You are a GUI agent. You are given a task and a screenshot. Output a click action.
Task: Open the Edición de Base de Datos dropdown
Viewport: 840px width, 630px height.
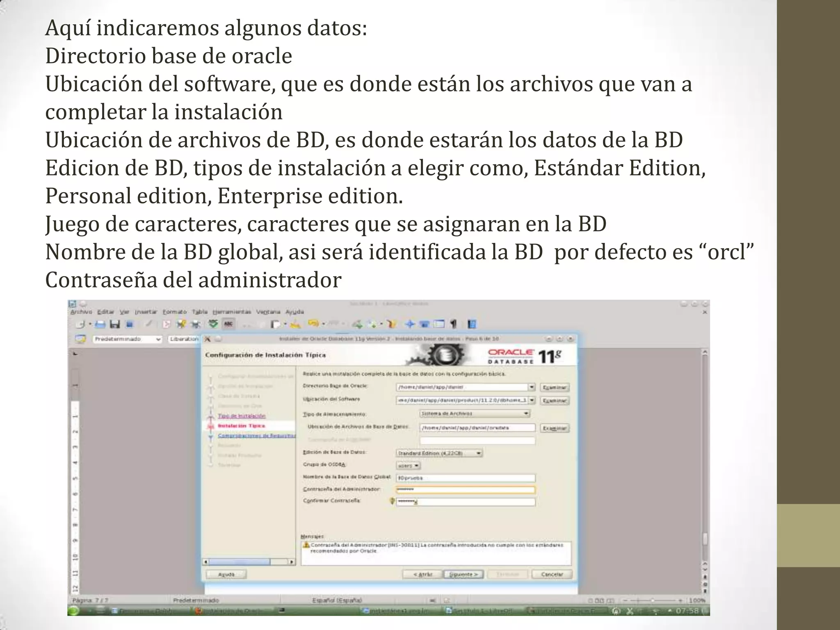439,453
